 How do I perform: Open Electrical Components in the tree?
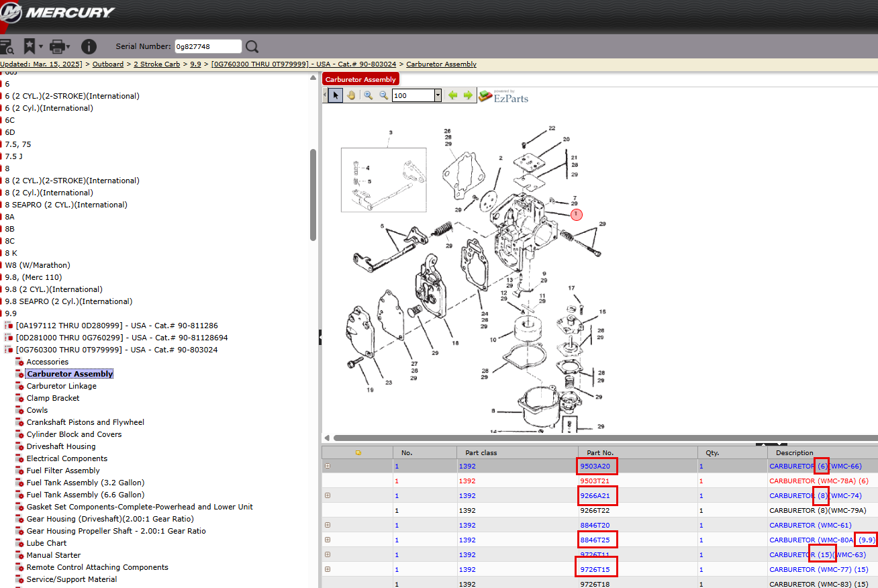(67, 458)
